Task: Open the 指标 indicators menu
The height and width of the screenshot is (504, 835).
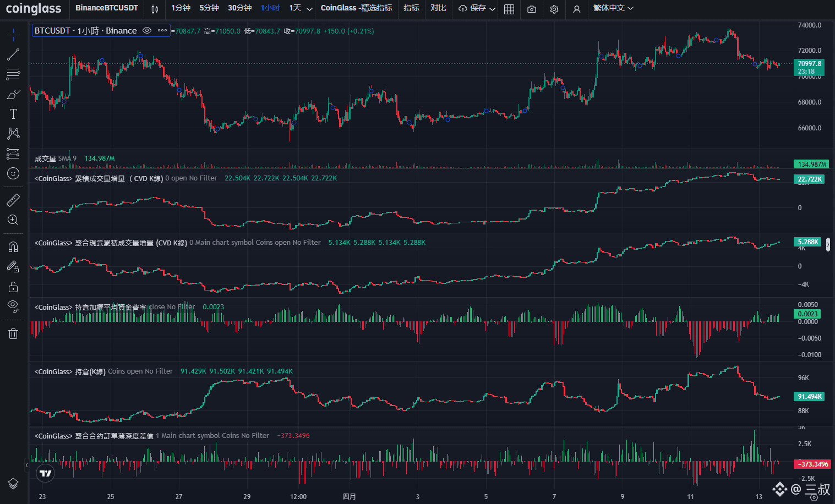Action: click(x=412, y=8)
